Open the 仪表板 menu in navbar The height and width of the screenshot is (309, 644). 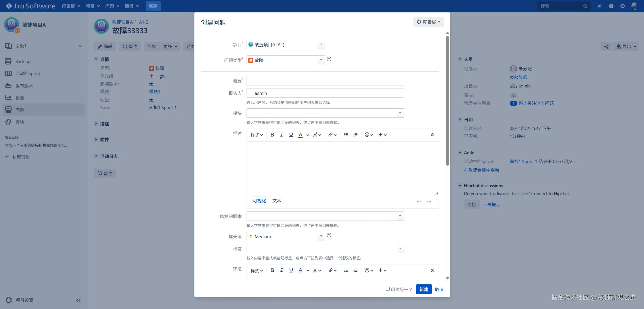71,6
